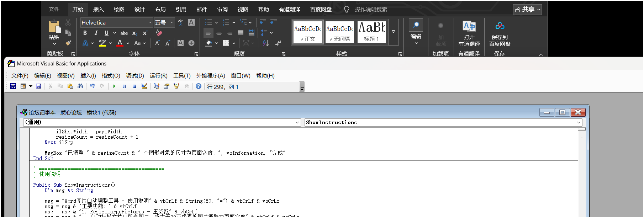Run the macro with the green play icon
Screen dimensions: 644x218
114,86
